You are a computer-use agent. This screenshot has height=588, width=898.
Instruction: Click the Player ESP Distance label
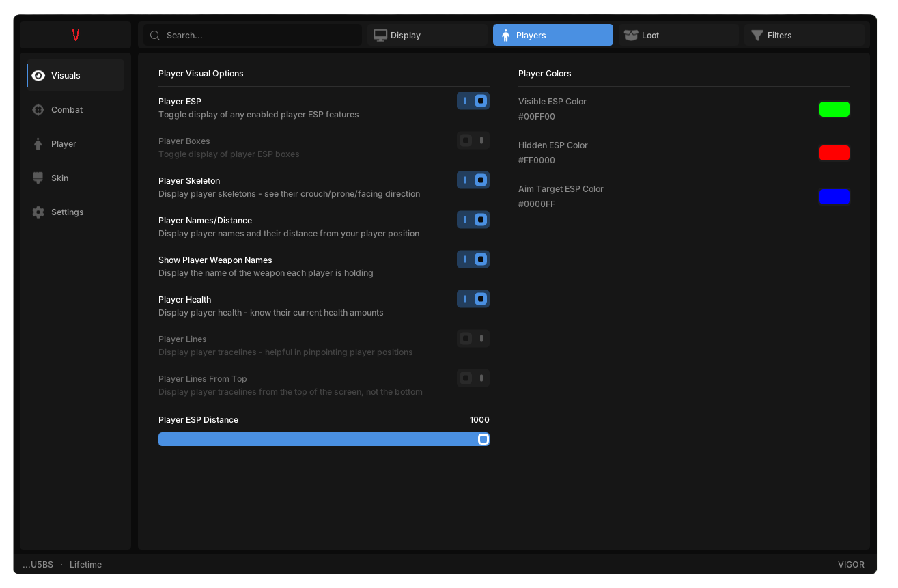pos(198,420)
